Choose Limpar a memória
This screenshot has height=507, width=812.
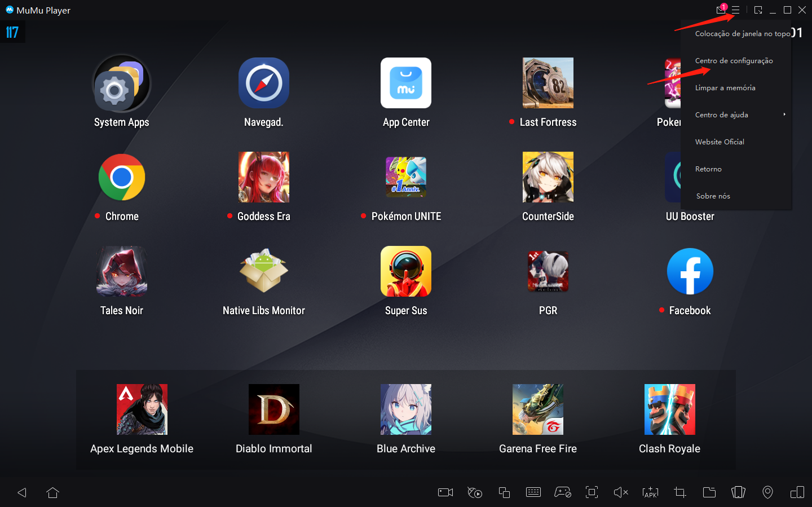pos(725,88)
